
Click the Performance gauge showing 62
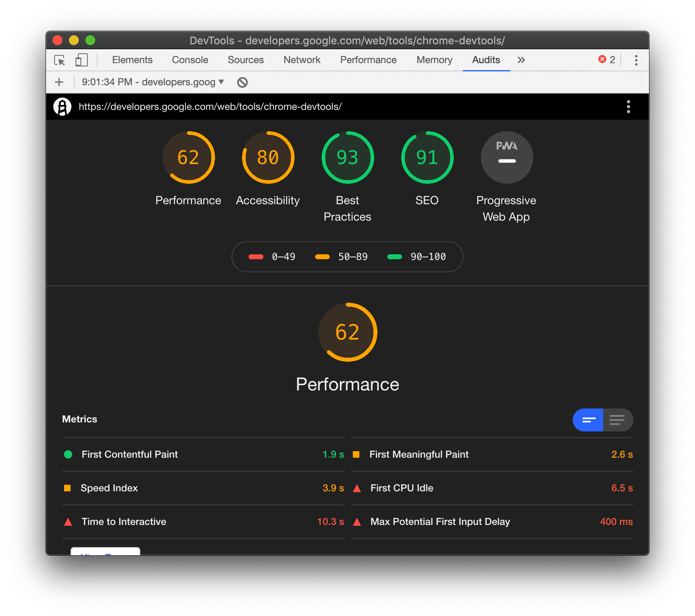point(189,157)
